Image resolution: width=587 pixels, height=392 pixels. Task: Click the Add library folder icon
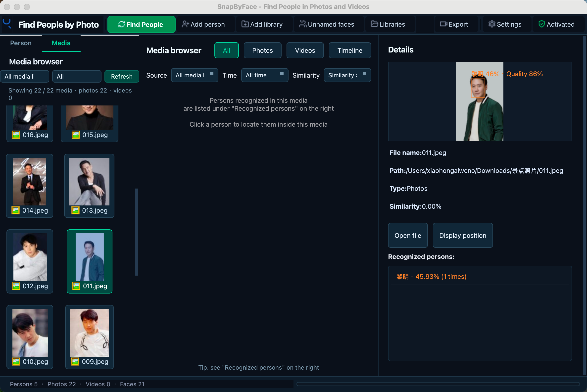245,24
